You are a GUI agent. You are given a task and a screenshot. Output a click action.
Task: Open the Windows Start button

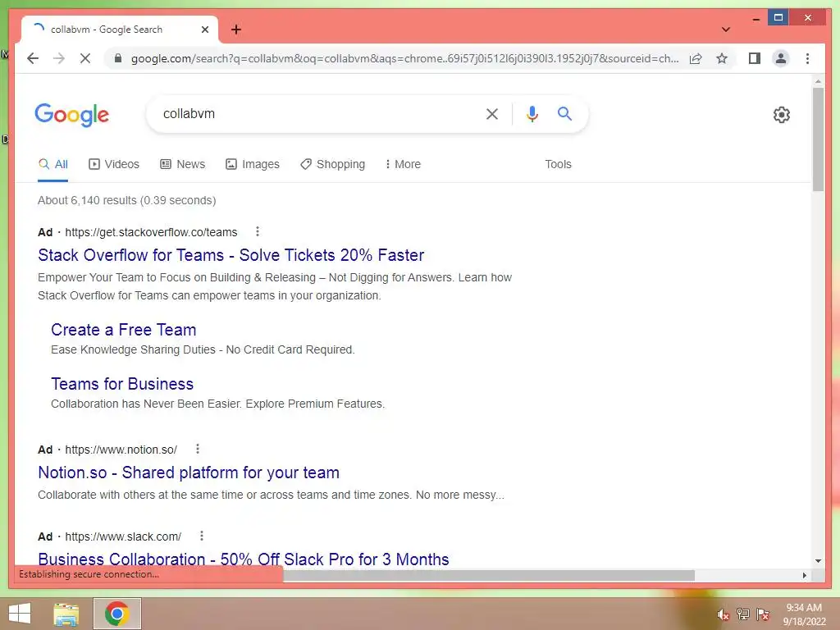click(x=20, y=614)
